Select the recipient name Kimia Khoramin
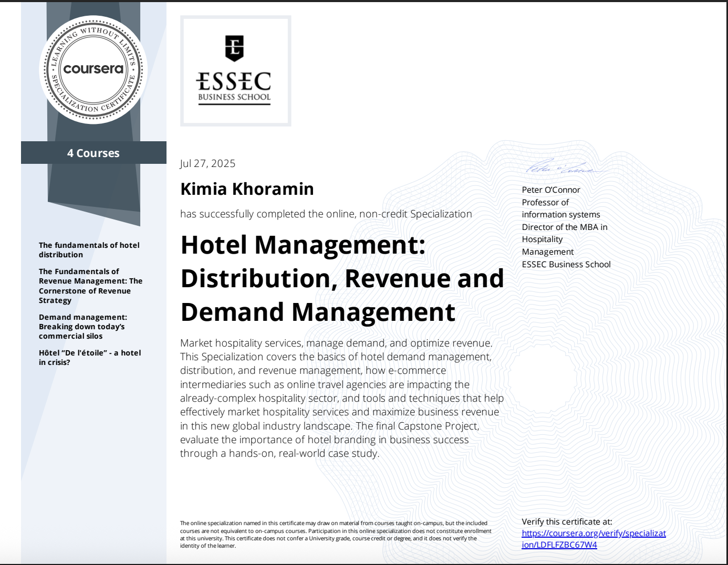The image size is (728, 565). coord(247,189)
